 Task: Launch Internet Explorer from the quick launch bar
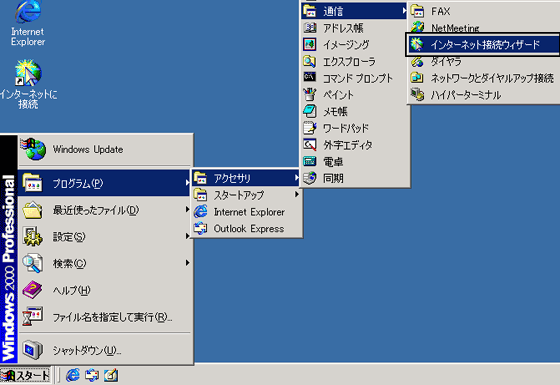[73, 375]
